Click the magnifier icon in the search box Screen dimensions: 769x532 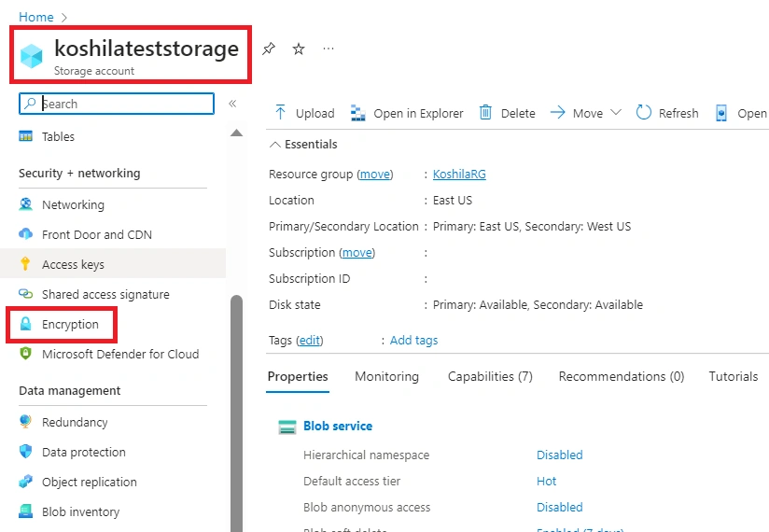click(x=31, y=104)
